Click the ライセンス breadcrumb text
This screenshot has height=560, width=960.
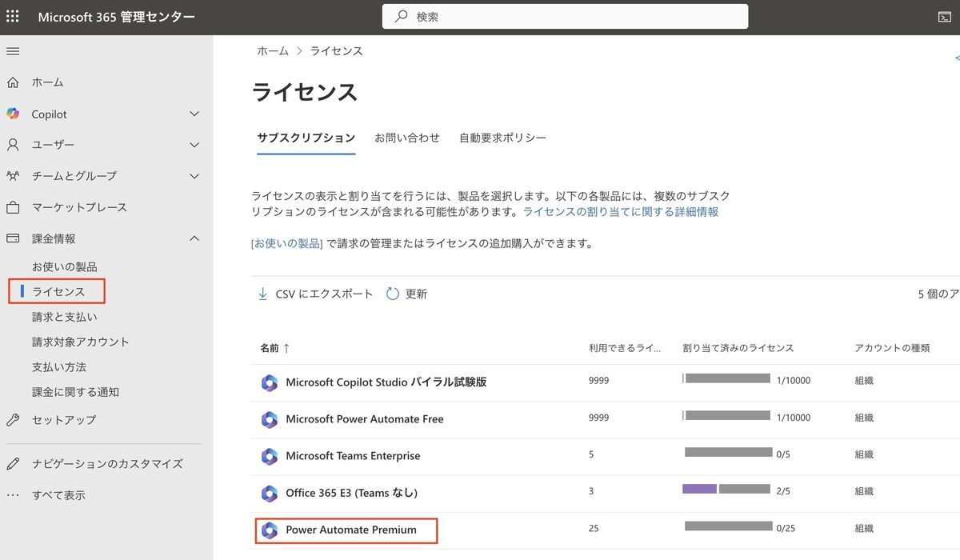336,50
